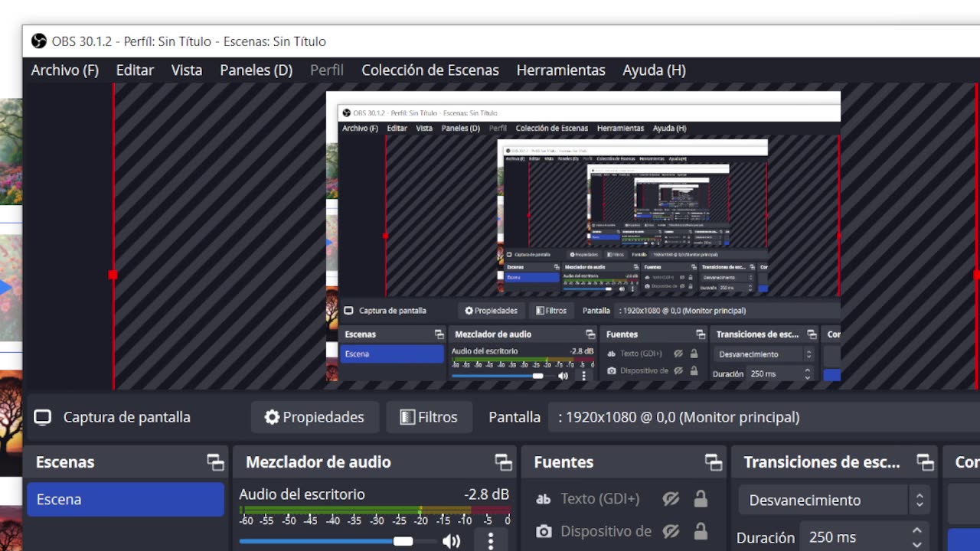Screen dimensions: 980x551
Task: Open the Archivo (F) menu
Action: [x=65, y=70]
